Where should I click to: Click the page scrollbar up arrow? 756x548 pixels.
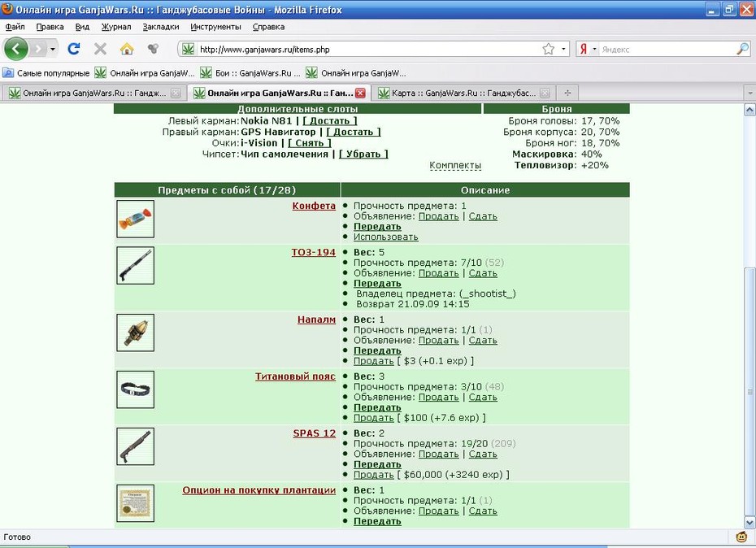click(x=749, y=110)
